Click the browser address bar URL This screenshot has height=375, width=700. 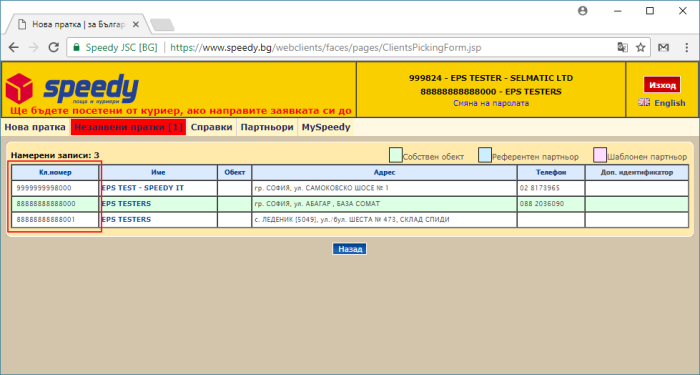point(326,47)
